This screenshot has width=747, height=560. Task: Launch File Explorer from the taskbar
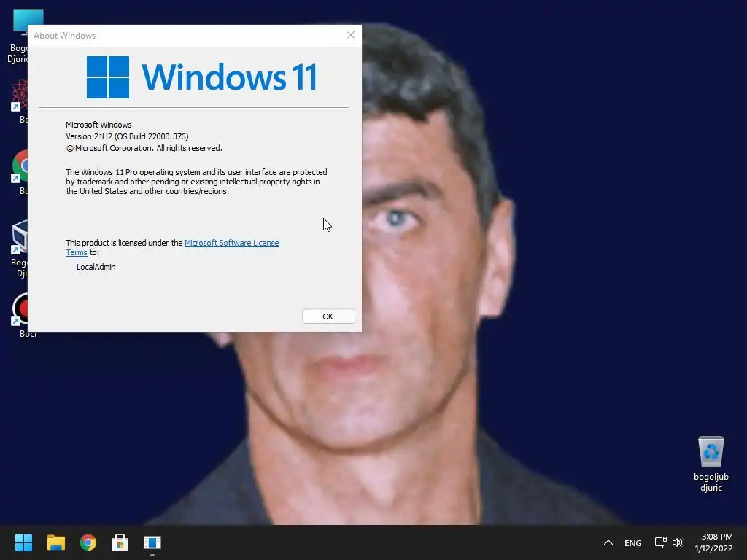click(x=55, y=542)
